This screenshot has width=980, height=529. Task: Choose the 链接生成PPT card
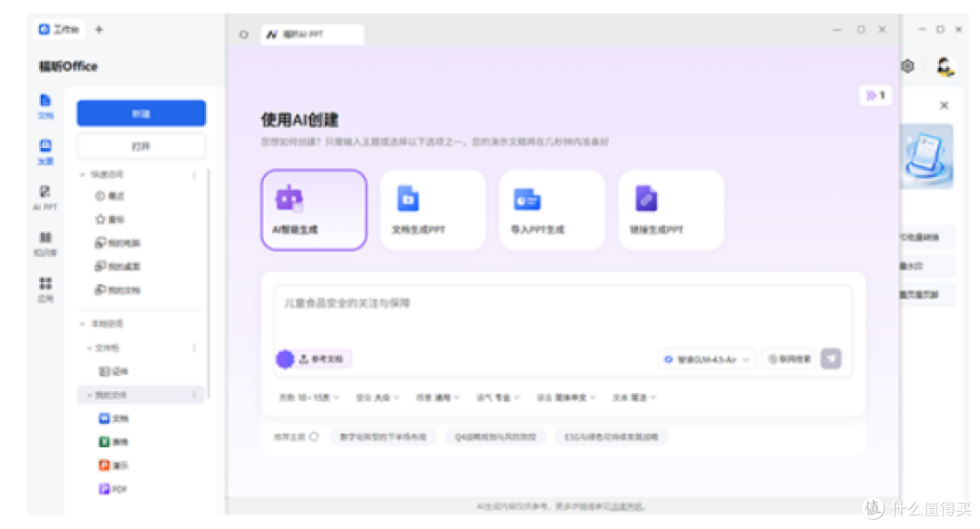pos(671,211)
